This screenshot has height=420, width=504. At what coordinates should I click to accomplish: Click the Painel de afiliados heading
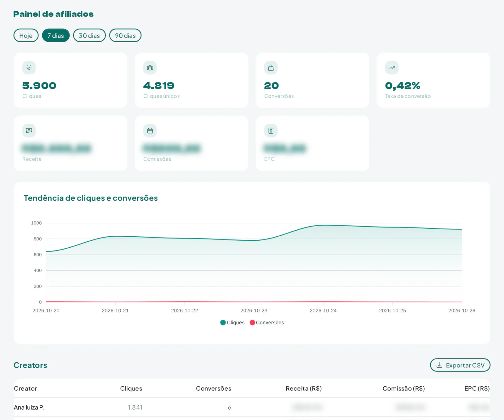coord(54,14)
